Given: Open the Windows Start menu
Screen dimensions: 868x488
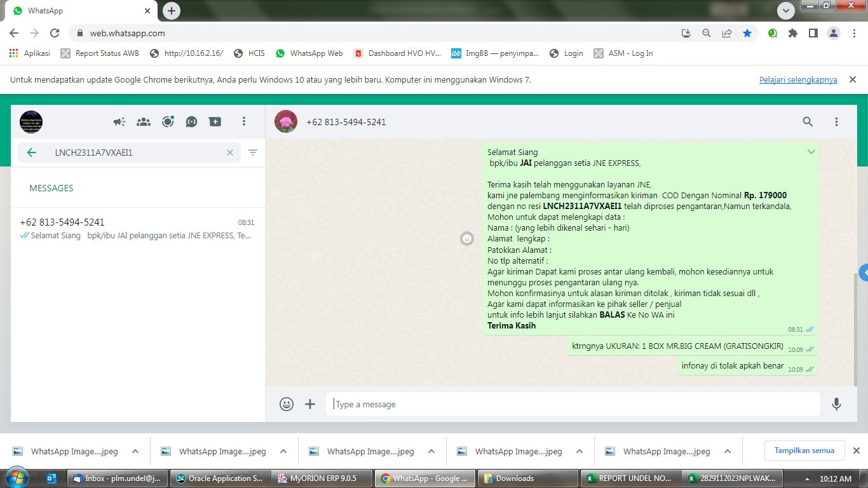Looking at the screenshot, I should point(17,478).
